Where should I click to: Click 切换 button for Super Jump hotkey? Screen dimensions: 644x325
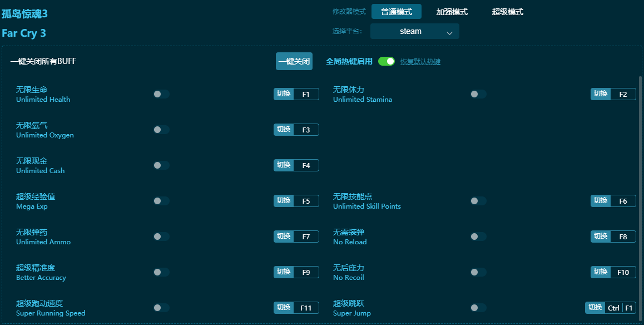[x=595, y=308]
